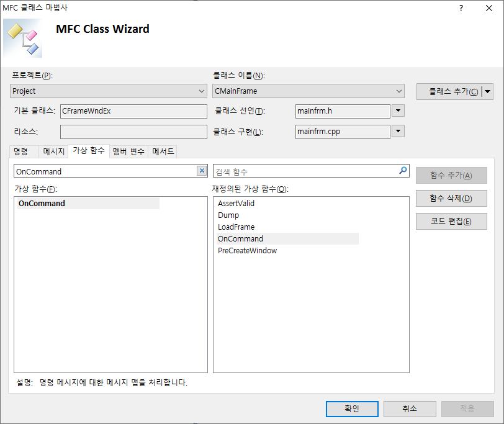Click the 함수 삭제 button
The width and height of the screenshot is (504, 424).
click(451, 198)
